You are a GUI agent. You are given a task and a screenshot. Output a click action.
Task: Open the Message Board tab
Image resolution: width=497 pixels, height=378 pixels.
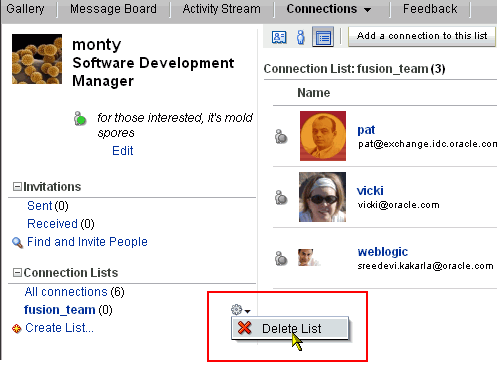(113, 9)
